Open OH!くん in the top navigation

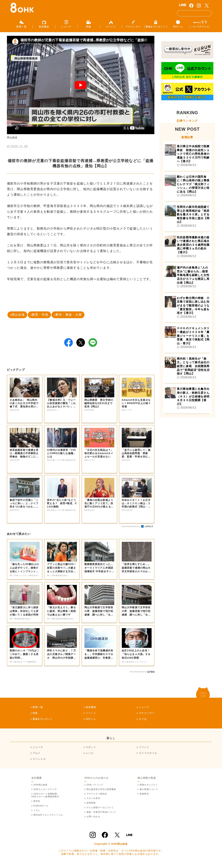click(x=178, y=24)
